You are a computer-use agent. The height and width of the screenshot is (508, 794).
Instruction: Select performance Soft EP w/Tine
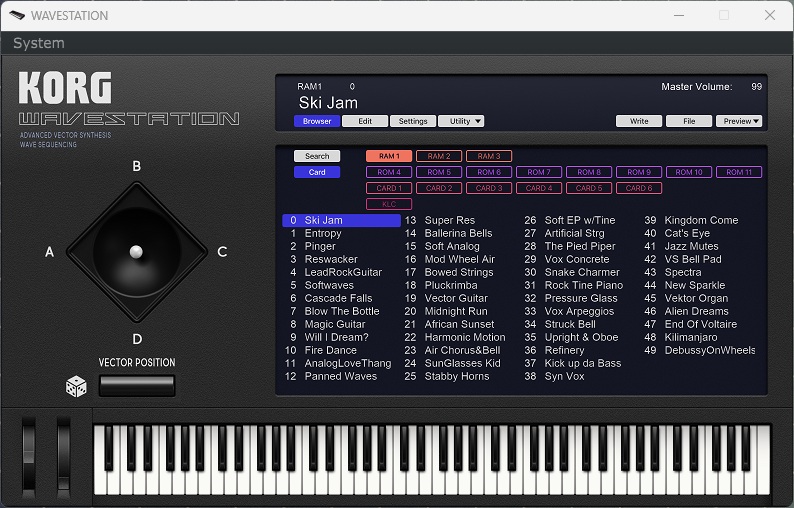[x=579, y=220]
